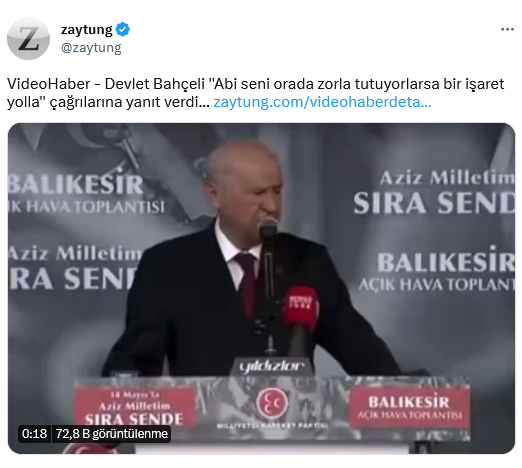Screen dimensions: 522x468
Task: Open the tweet's three-dot more options menu
Action: (507, 30)
